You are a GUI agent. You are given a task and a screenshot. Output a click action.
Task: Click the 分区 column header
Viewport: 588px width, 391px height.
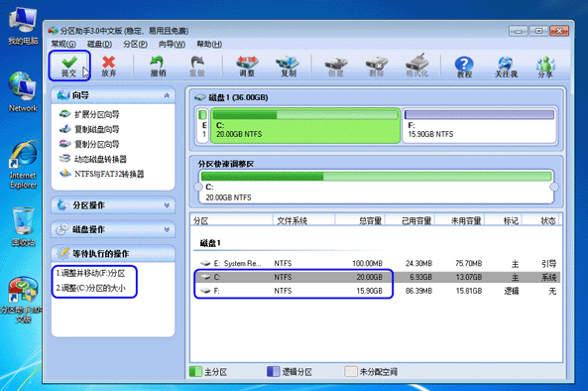(x=232, y=220)
